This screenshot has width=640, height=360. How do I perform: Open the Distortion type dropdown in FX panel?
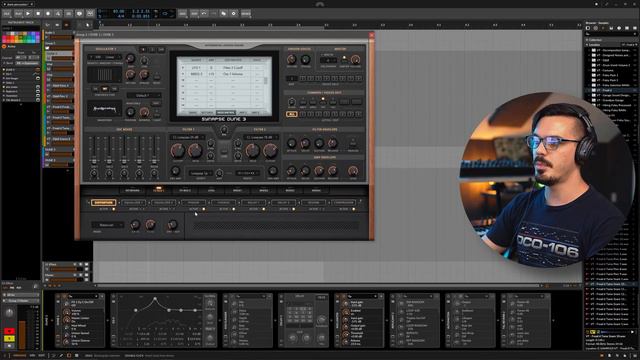click(107, 225)
